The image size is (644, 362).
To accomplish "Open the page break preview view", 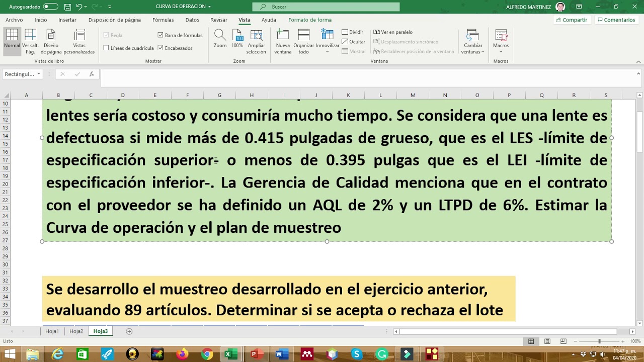I will [x=30, y=41].
